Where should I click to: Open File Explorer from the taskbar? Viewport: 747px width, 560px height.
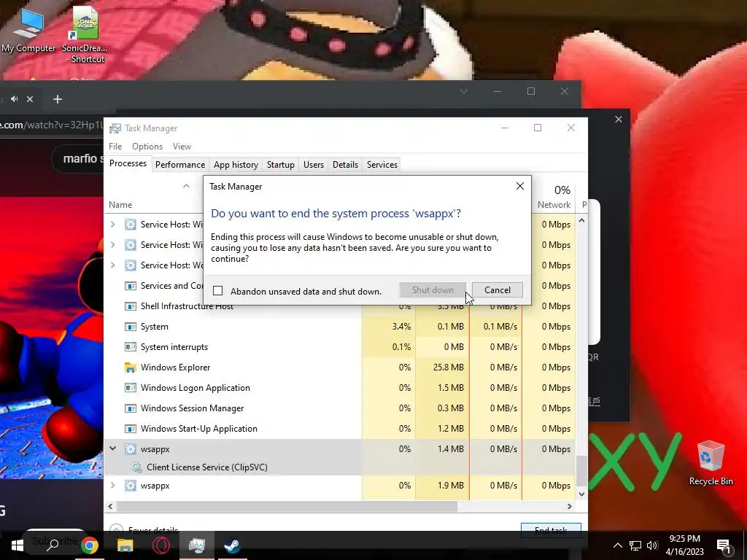pyautogui.click(x=125, y=545)
